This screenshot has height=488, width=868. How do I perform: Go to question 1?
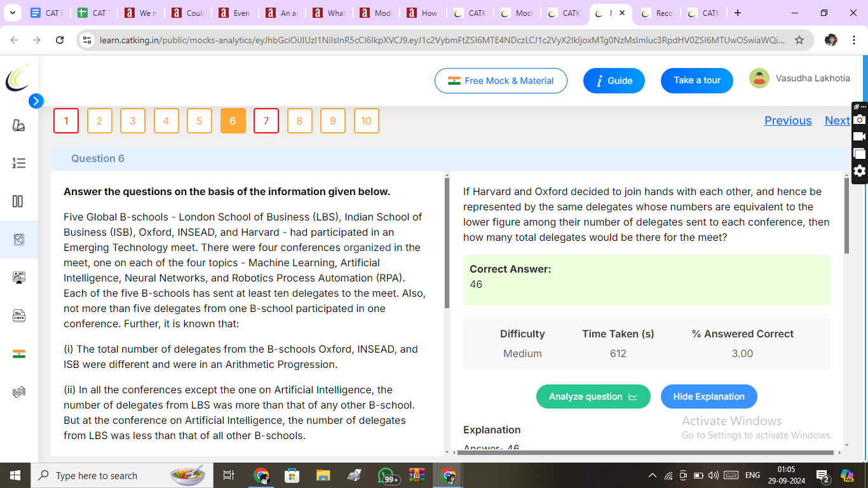(66, 121)
